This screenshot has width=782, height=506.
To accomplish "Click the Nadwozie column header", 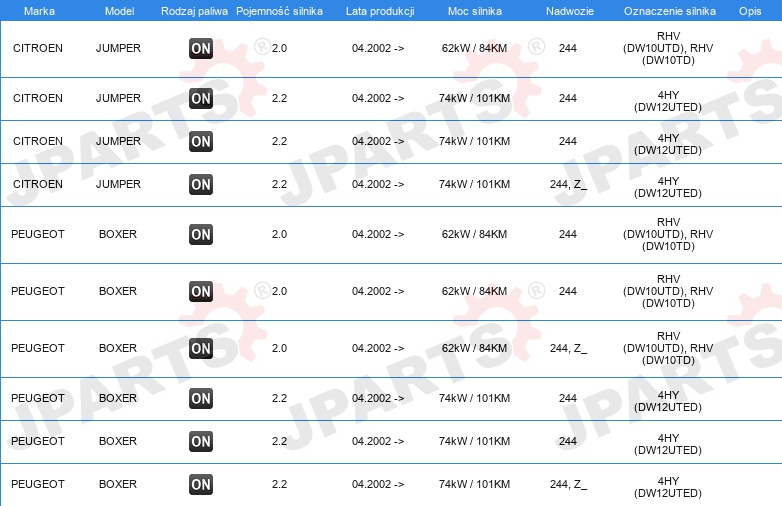I will [x=570, y=11].
